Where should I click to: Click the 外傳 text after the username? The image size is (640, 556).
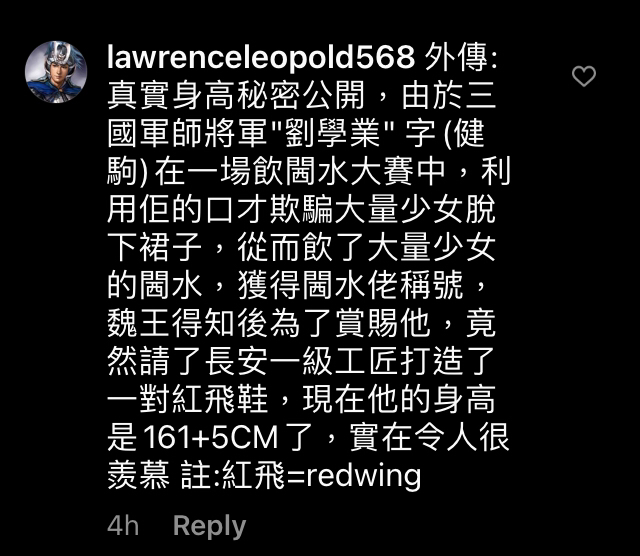point(456,57)
